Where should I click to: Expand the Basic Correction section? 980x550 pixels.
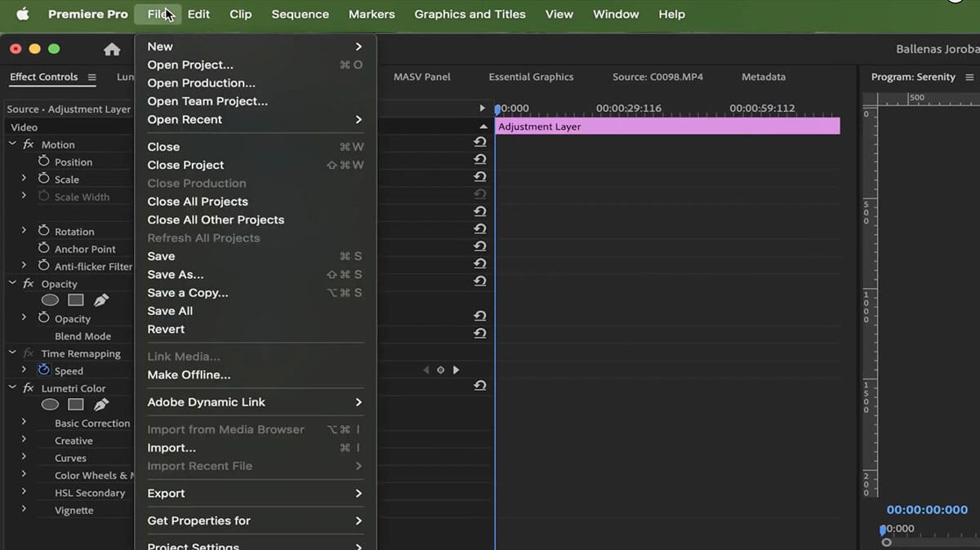[24, 423]
